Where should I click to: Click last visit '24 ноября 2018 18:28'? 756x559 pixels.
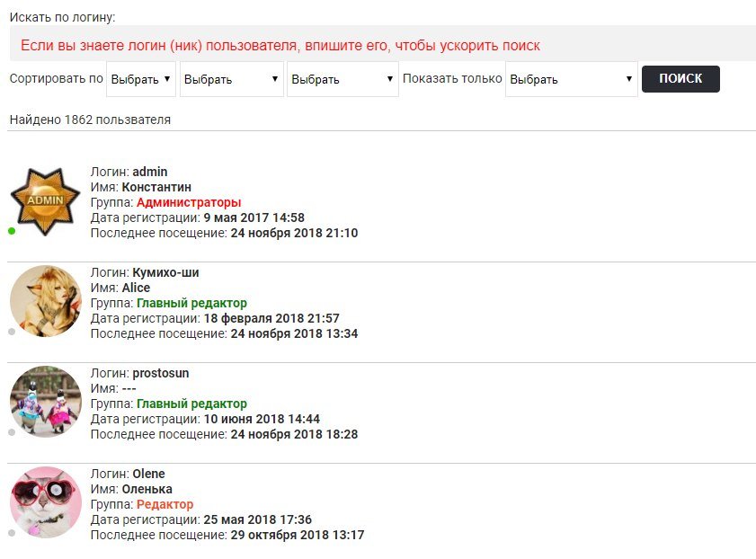(x=294, y=435)
